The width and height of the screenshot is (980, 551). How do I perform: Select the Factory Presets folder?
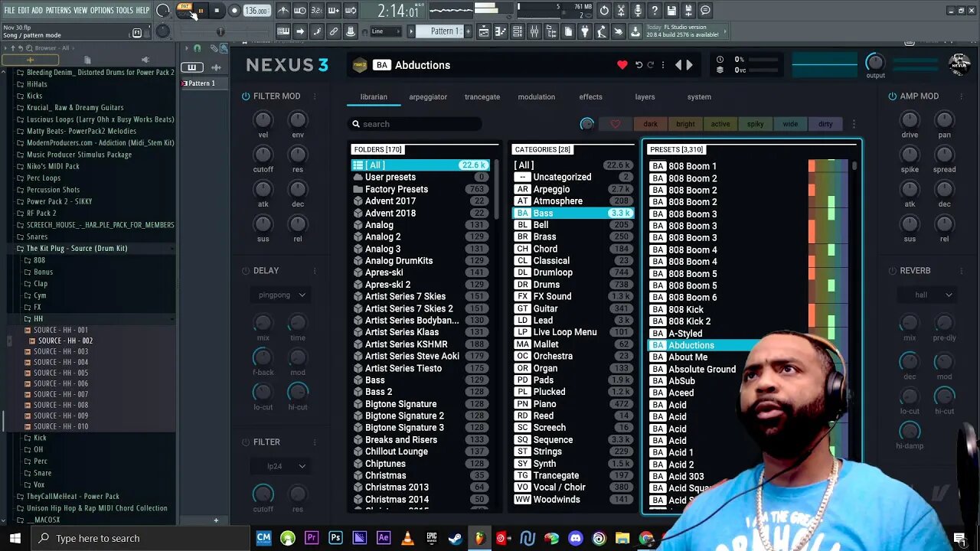coord(420,189)
